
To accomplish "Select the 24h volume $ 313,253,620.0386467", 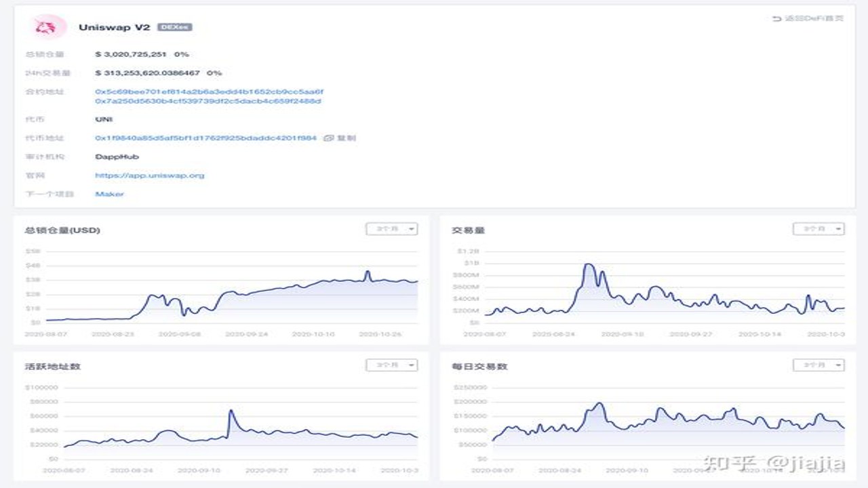I will [x=148, y=73].
